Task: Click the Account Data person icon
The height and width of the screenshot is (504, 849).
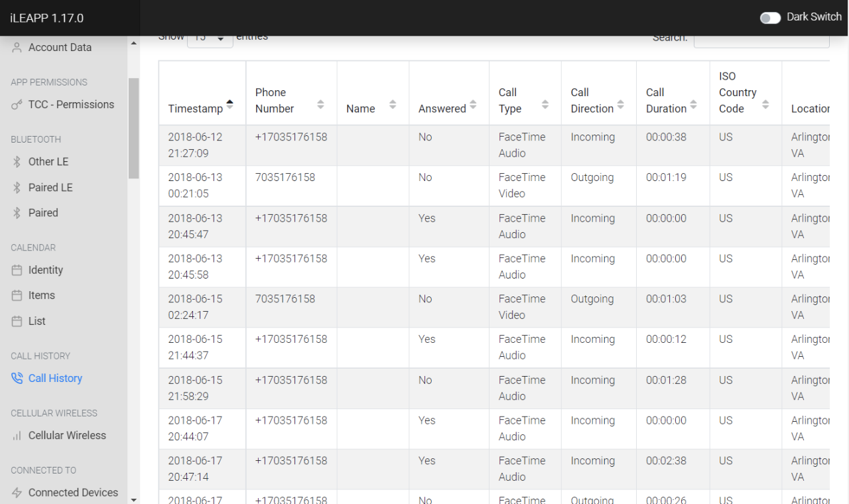Action: pos(17,48)
